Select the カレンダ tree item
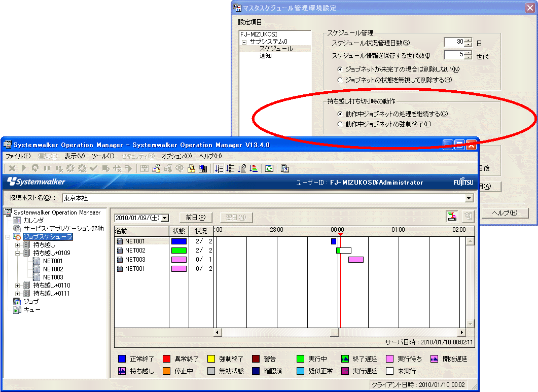This screenshot has height=392, width=538. coord(33,221)
